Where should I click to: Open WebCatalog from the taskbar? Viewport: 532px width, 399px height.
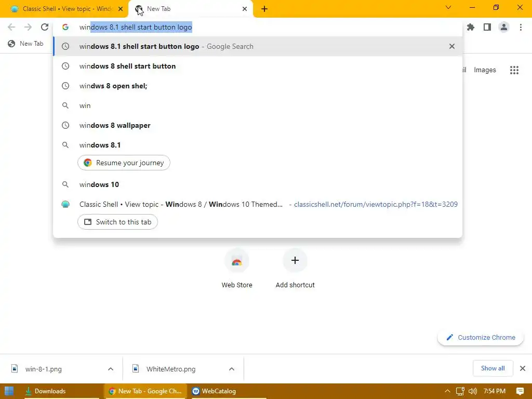228,391
